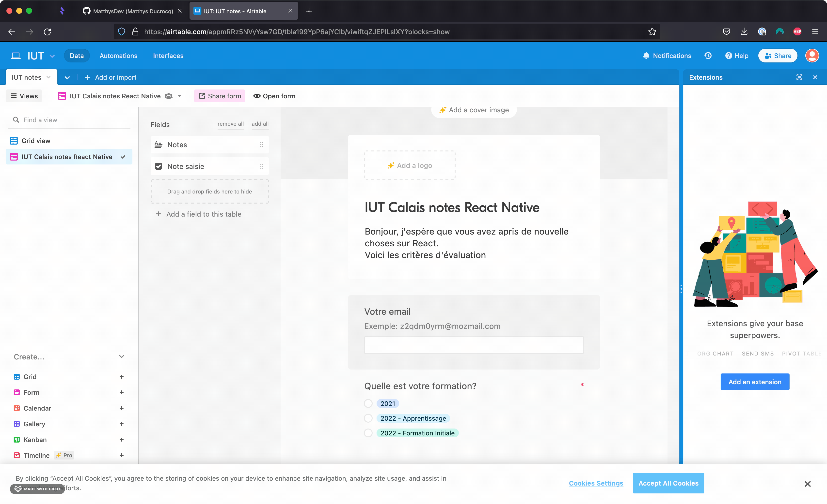Image resolution: width=827 pixels, height=504 pixels.
Task: Open the IUT base name dropdown
Action: (52, 56)
